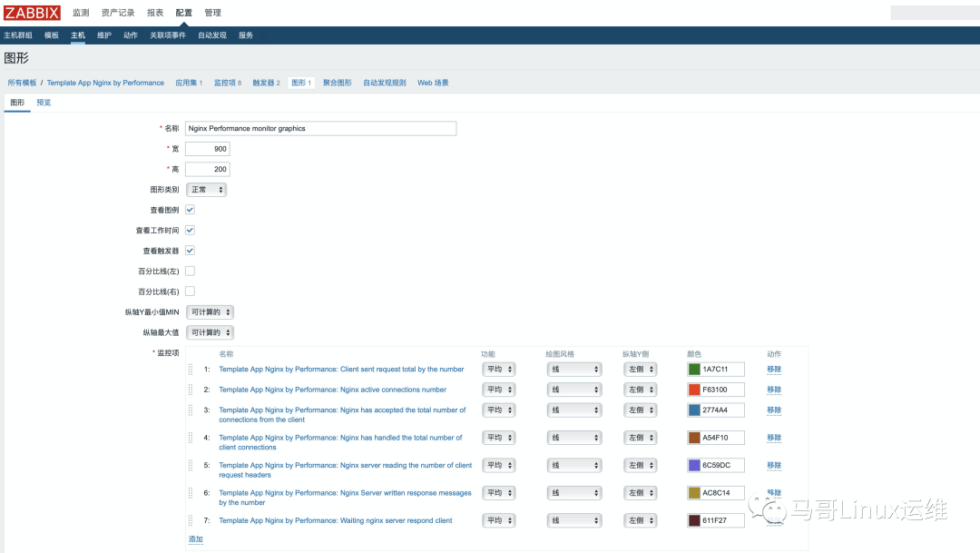Click the 名称 name input field
This screenshot has width=980, height=553.
(x=320, y=128)
